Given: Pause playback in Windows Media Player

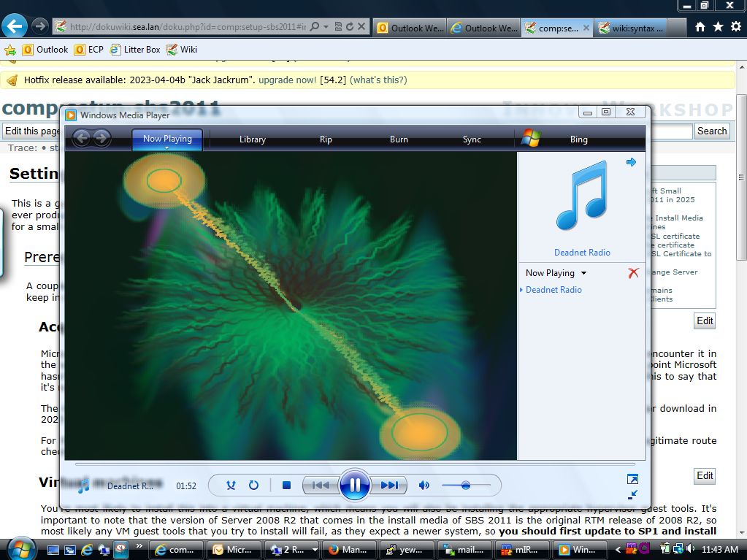Looking at the screenshot, I should (x=354, y=485).
